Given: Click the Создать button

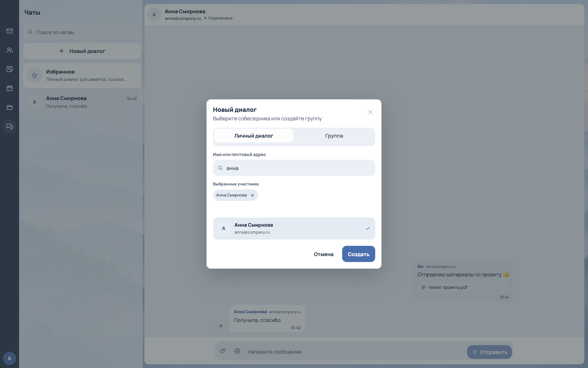Looking at the screenshot, I should (x=359, y=254).
